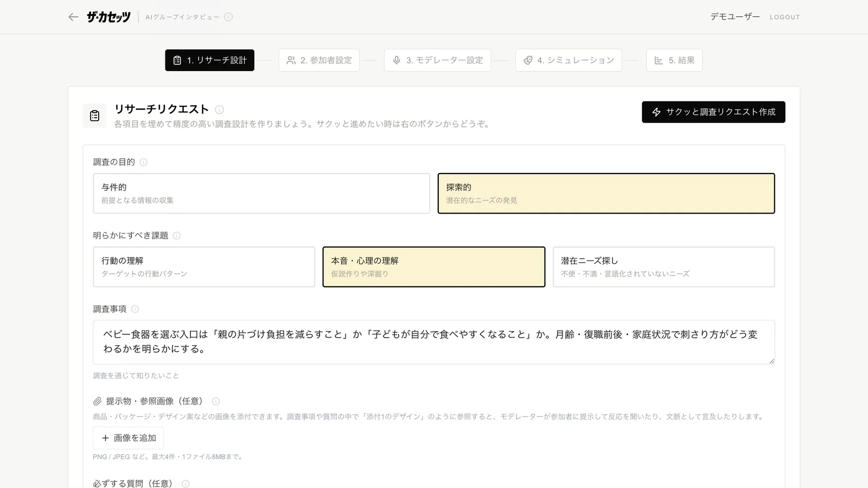Go to step 4. シミュレーション
The image size is (868, 488).
pos(569,60)
